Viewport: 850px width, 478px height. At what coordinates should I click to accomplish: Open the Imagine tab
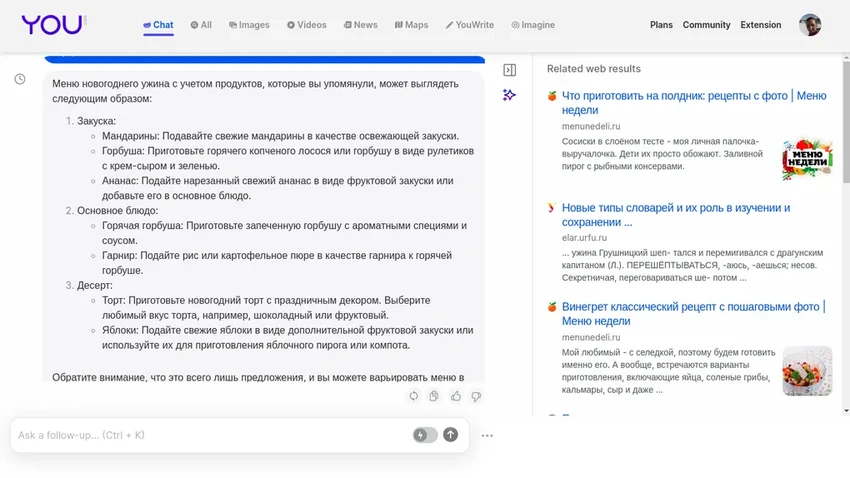pos(533,25)
